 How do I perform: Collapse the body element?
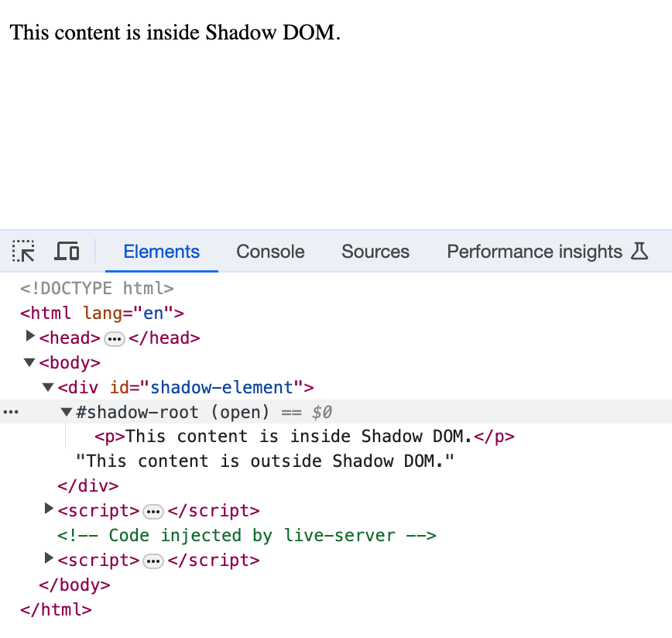(29, 362)
